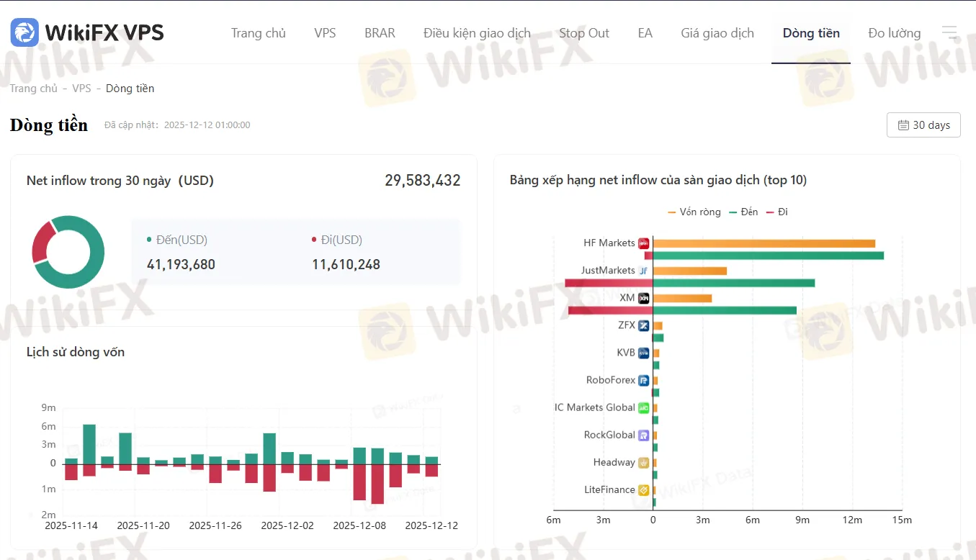
Task: Click the JustMarkets green inflow bar
Action: click(x=734, y=283)
